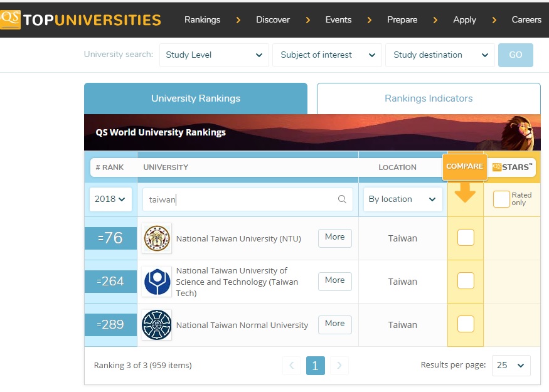The image size is (549, 392).
Task: Open National Taiwan Normal University link
Action: click(242, 325)
